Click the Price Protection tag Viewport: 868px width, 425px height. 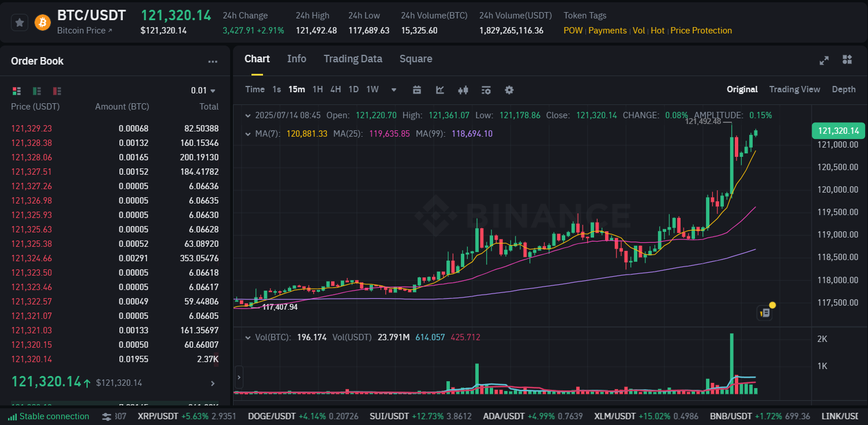[x=701, y=31]
